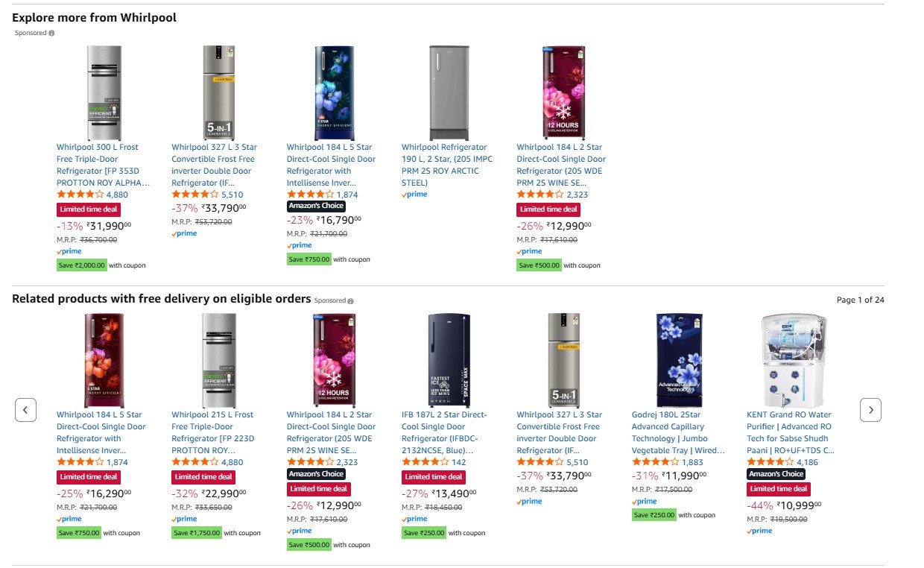Click Limited time deal badge on Whirlpool 215 L

pos(203,477)
